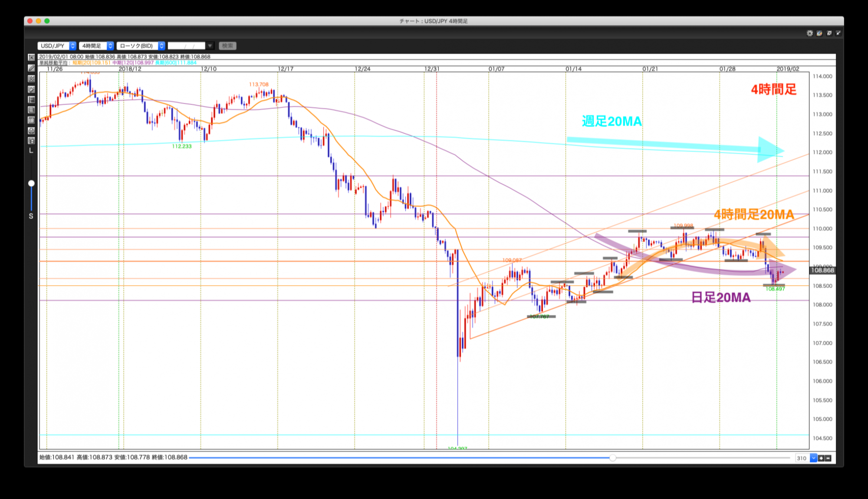
Task: Click the 01/14 date axis label
Action: pyautogui.click(x=573, y=69)
